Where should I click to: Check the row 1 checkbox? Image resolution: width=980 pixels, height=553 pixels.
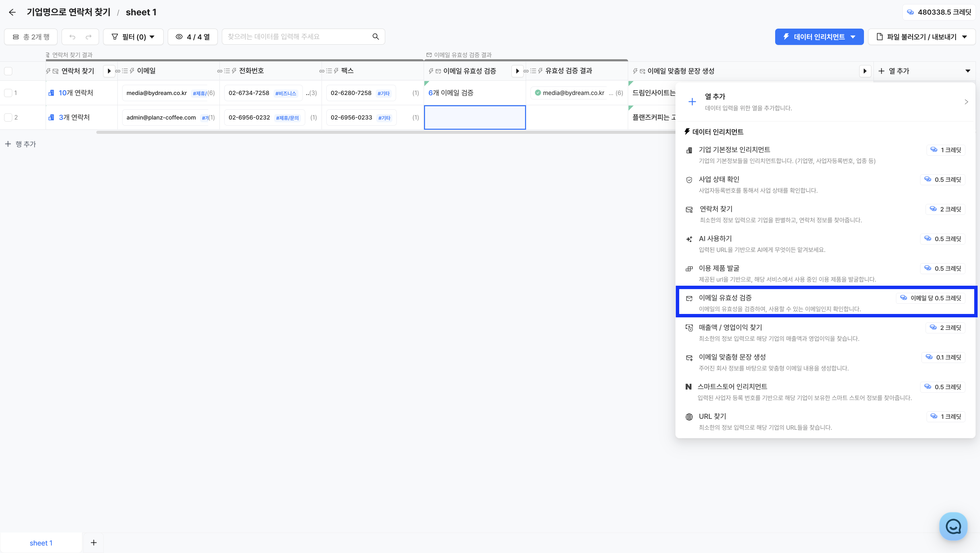7,93
